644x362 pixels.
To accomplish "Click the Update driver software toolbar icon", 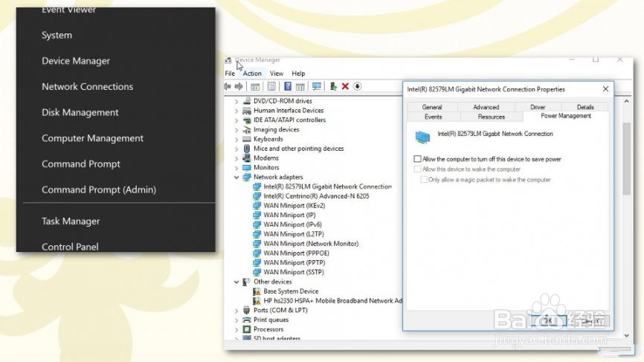I will [333, 86].
